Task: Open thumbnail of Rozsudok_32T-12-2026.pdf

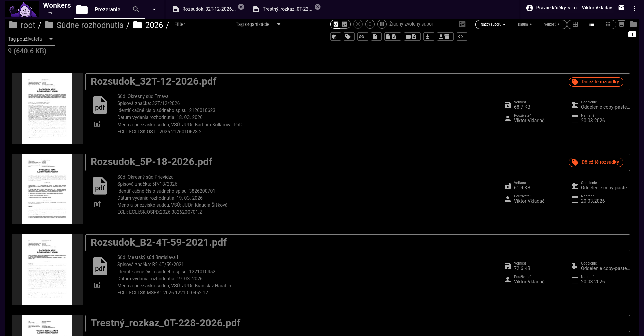Action: (x=47, y=108)
